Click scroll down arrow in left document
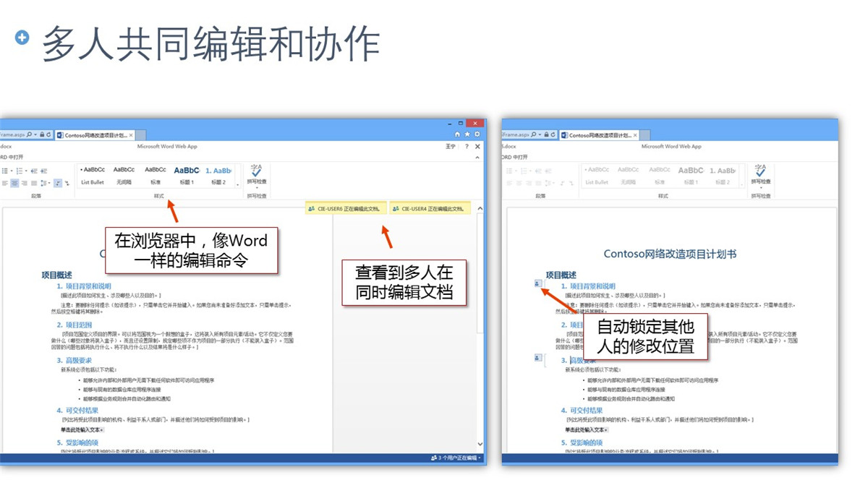 pos(479,444)
